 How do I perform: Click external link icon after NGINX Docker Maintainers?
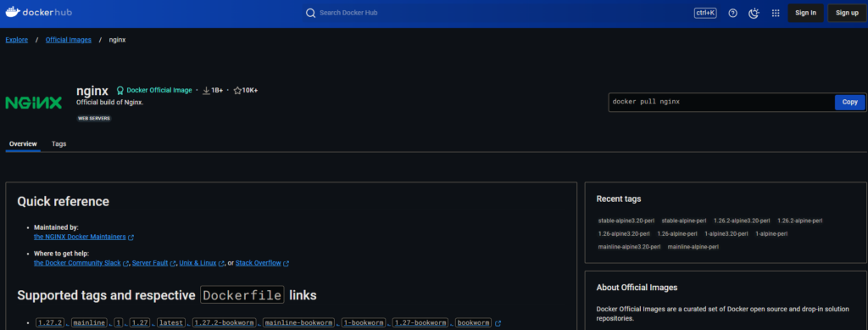pyautogui.click(x=131, y=237)
